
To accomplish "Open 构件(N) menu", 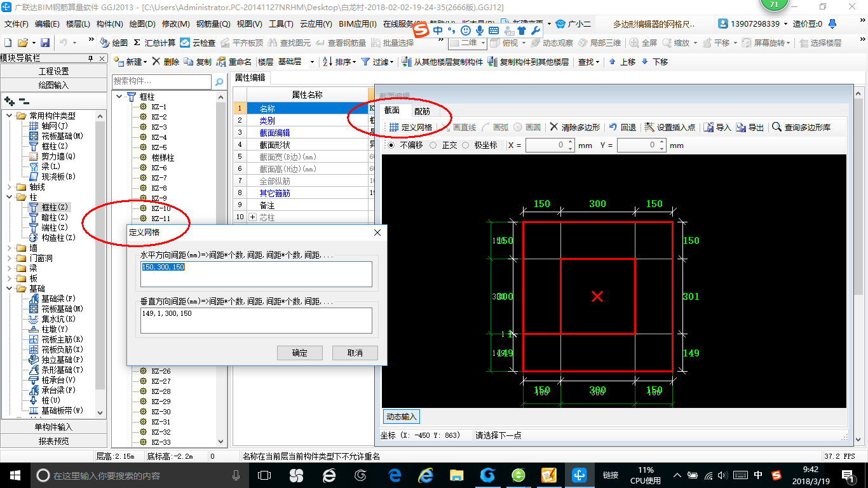I will [x=109, y=24].
